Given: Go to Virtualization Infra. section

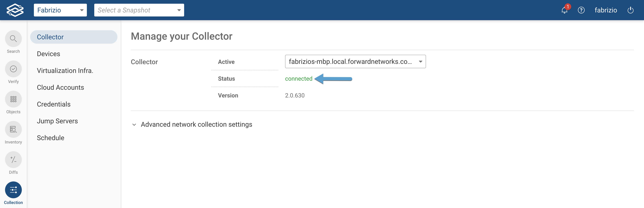Looking at the screenshot, I should click(65, 71).
